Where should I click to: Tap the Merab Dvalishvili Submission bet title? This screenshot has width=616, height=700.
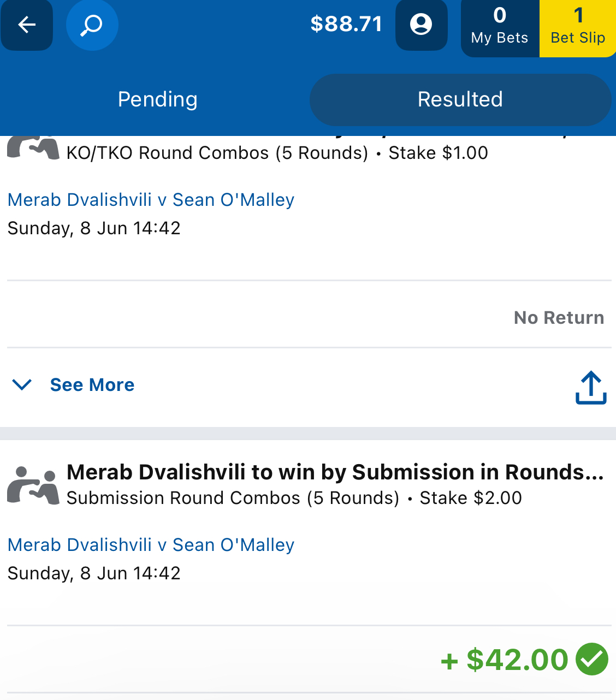pos(335,472)
